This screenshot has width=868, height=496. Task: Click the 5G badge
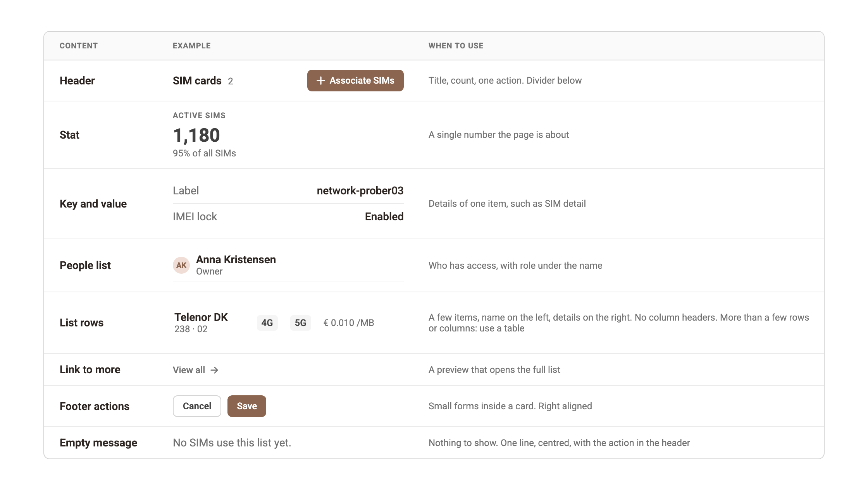pyautogui.click(x=300, y=323)
